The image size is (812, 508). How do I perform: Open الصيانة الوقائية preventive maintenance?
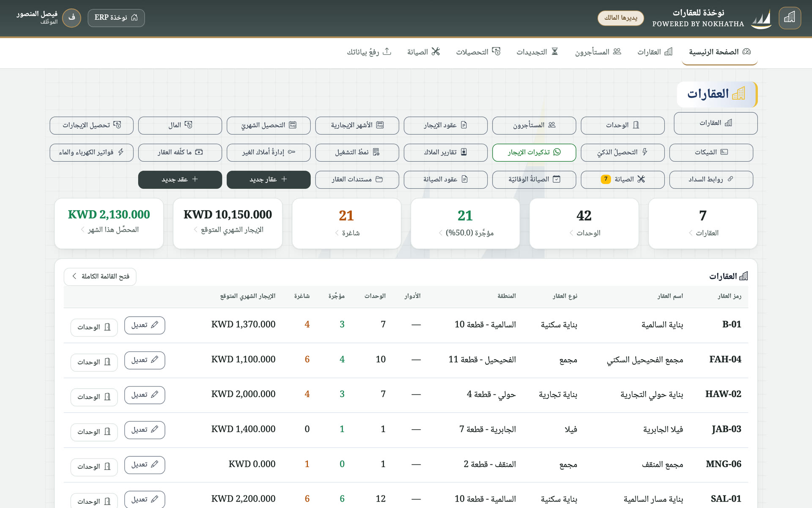[534, 179]
